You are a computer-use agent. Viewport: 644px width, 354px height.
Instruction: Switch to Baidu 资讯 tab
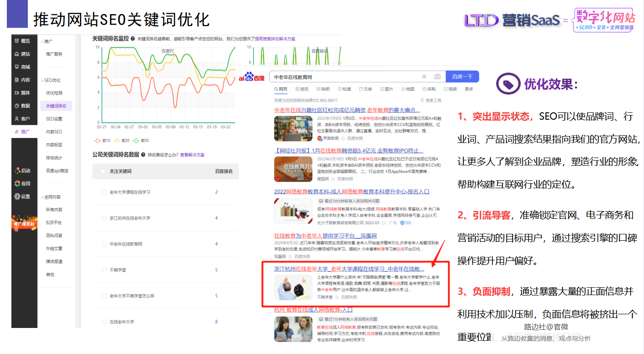point(302,89)
